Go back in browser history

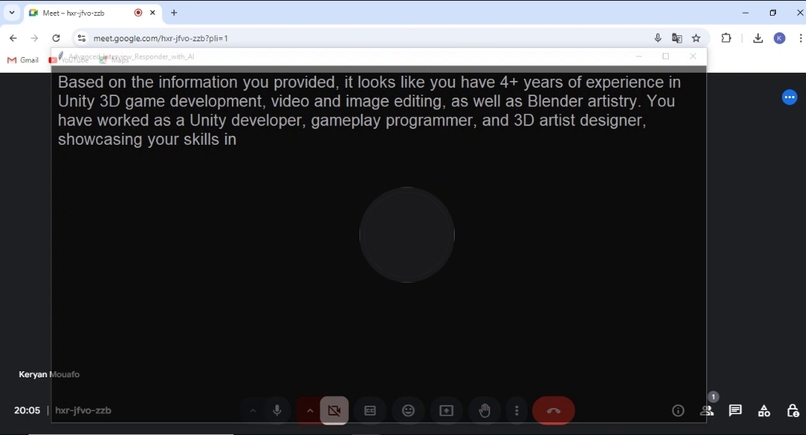[13, 38]
